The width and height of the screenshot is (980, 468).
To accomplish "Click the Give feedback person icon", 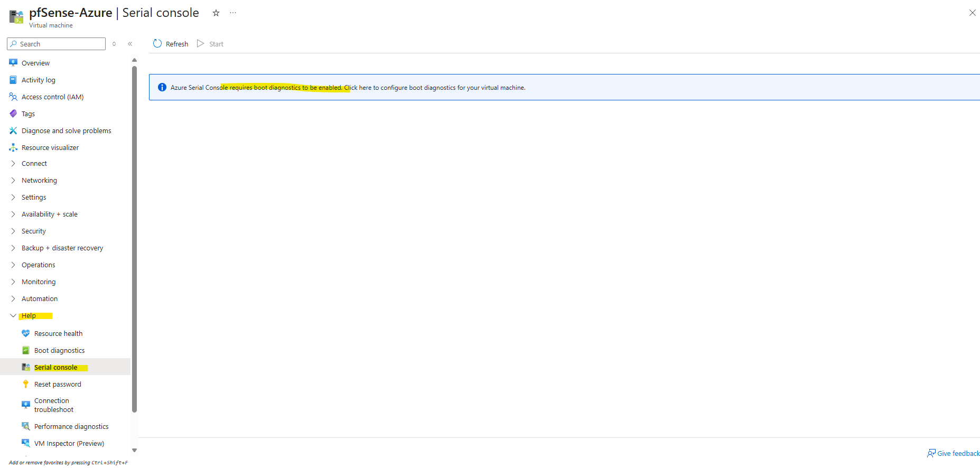I will [x=931, y=453].
